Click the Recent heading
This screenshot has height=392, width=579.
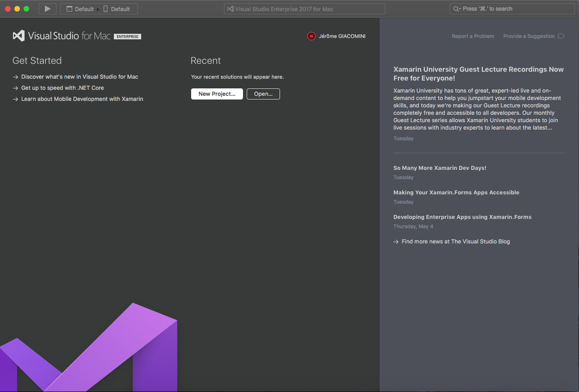point(205,61)
